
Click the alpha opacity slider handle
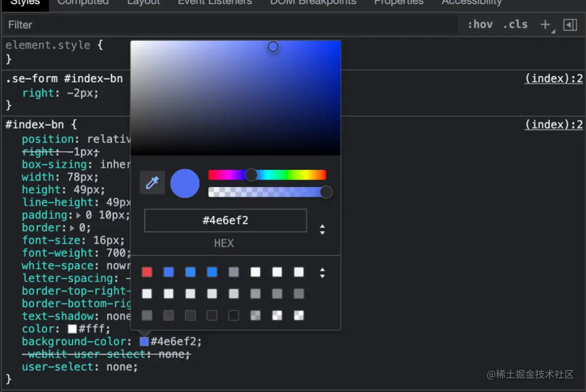point(326,192)
